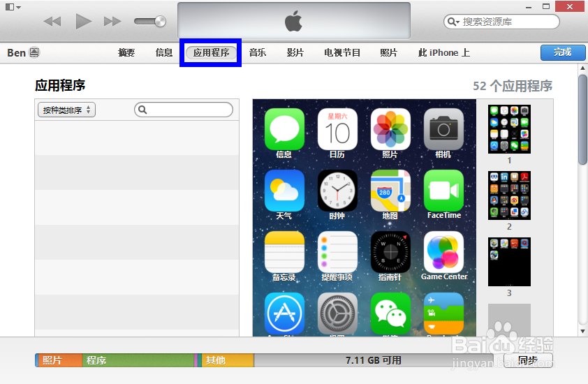Image resolution: width=588 pixels, height=384 pixels.
Task: Click the 搜索资源库 search field
Action: (x=501, y=22)
